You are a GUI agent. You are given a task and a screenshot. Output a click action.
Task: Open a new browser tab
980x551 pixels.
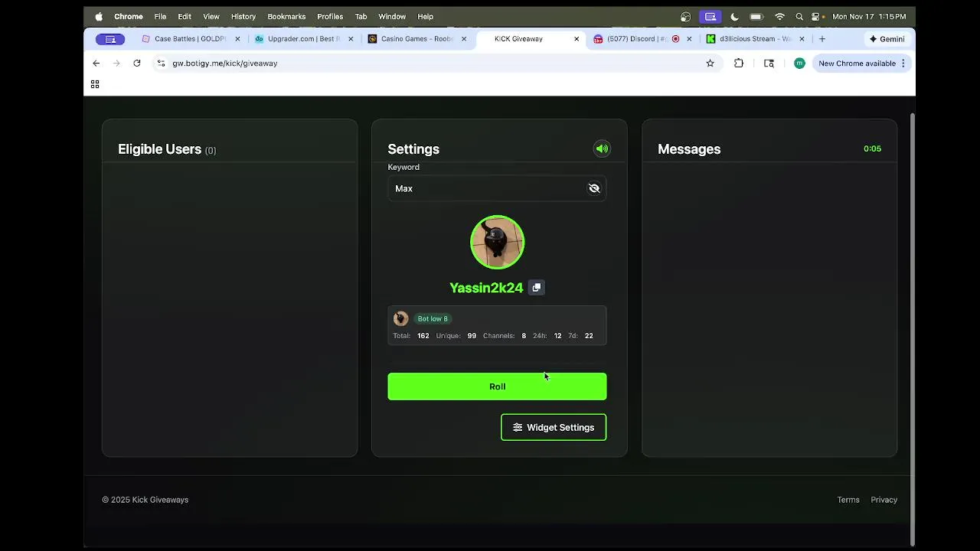pyautogui.click(x=822, y=39)
